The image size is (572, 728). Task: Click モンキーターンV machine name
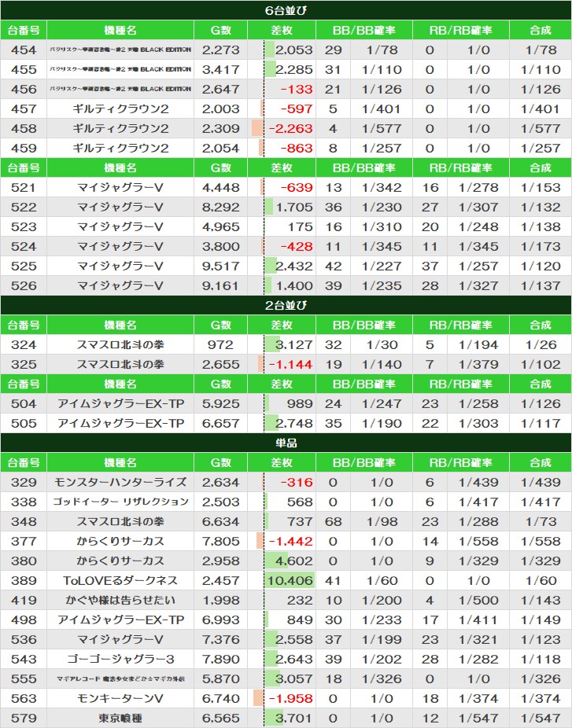120,698
